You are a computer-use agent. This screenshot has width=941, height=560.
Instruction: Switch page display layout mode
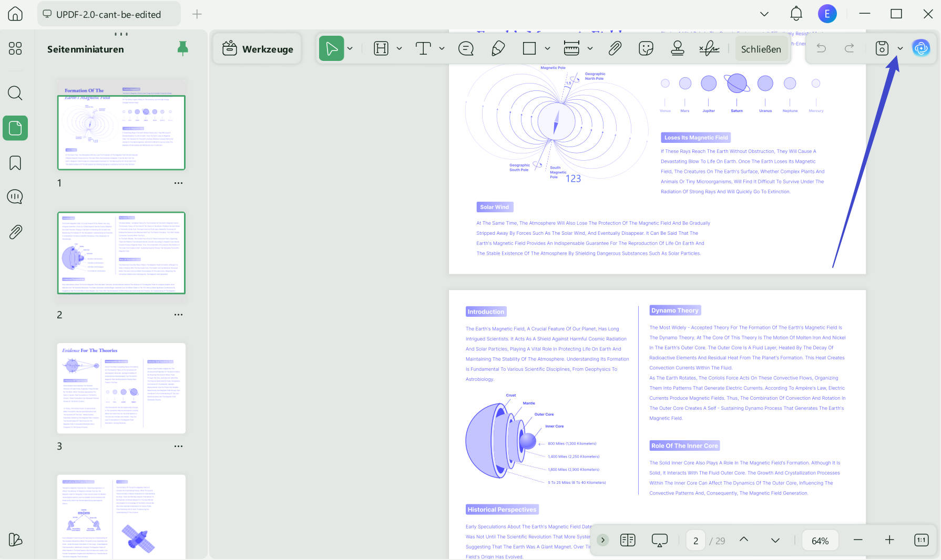628,540
